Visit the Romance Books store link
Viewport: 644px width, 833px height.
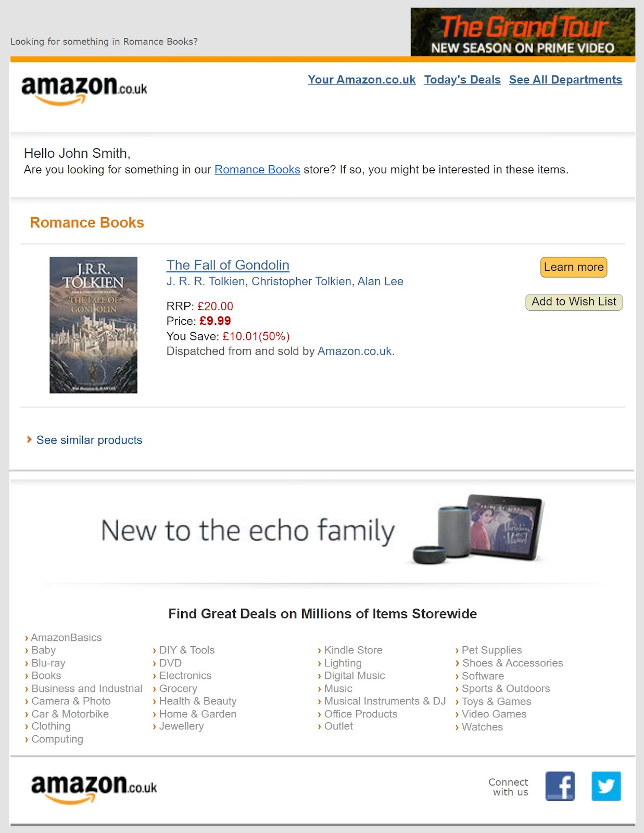pyautogui.click(x=257, y=169)
